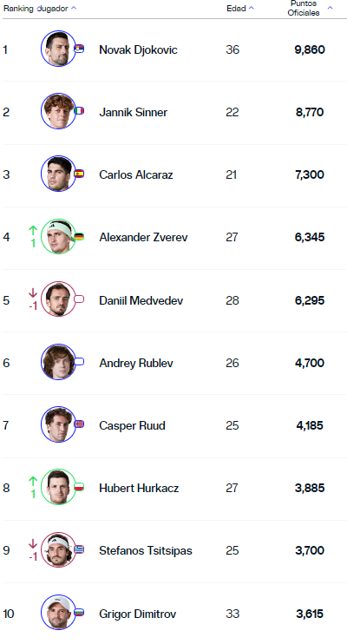
Task: Sort the table by Edad column arrow
Action: (x=252, y=8)
